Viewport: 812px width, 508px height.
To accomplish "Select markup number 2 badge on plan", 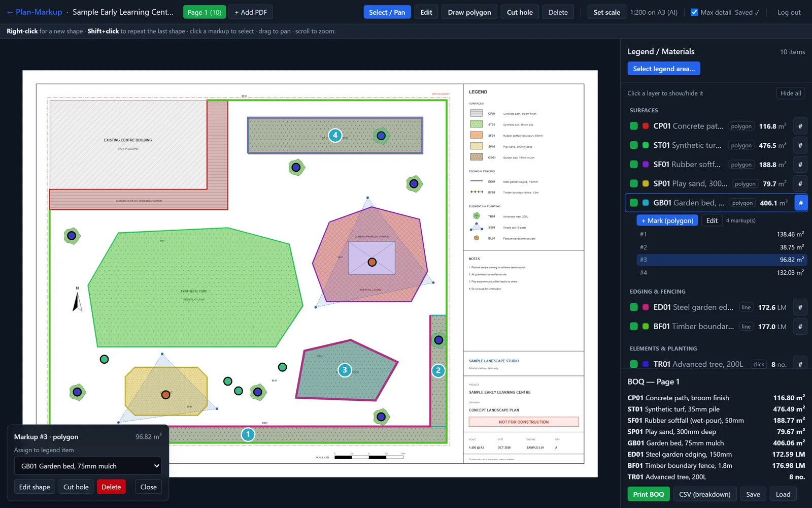I will click(438, 370).
